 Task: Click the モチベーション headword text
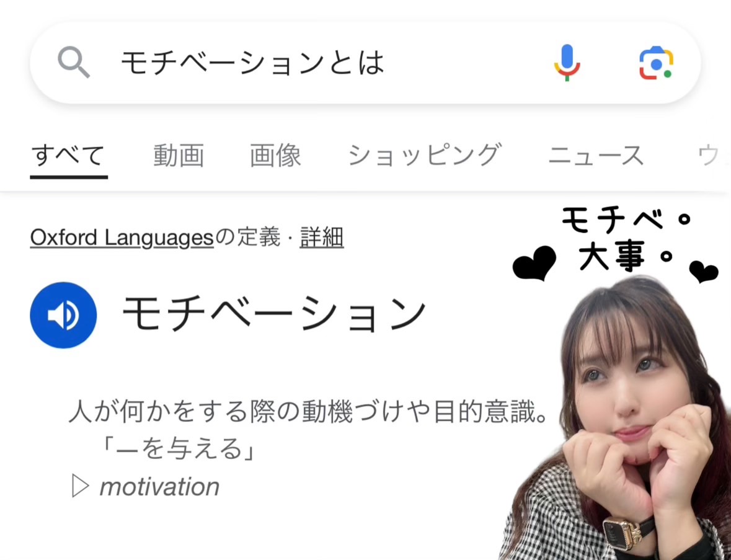coord(274,313)
